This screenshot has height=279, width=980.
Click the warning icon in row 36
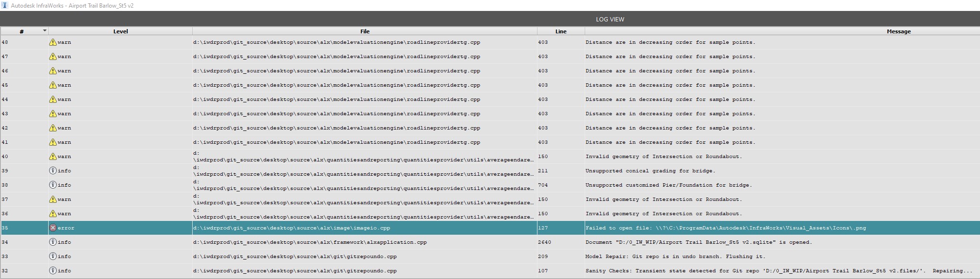coord(53,213)
